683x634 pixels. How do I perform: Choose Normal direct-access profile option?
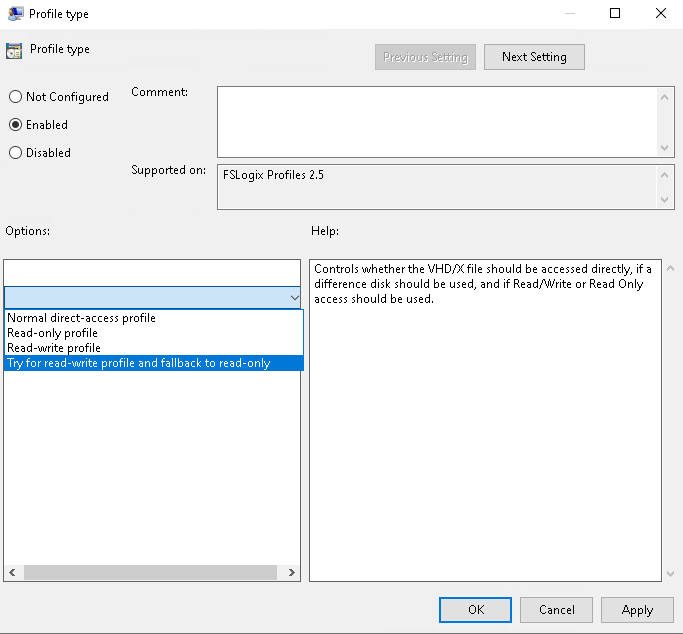(153, 318)
